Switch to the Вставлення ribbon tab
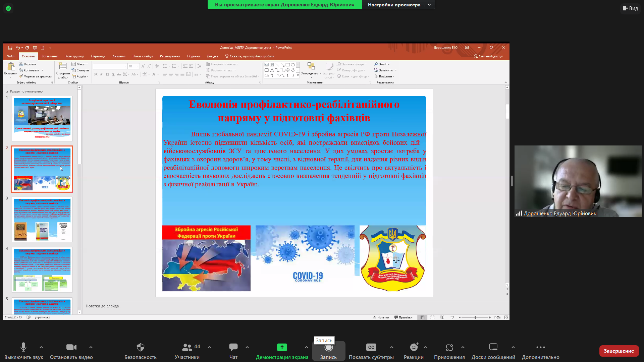The image size is (644, 362). point(50,56)
